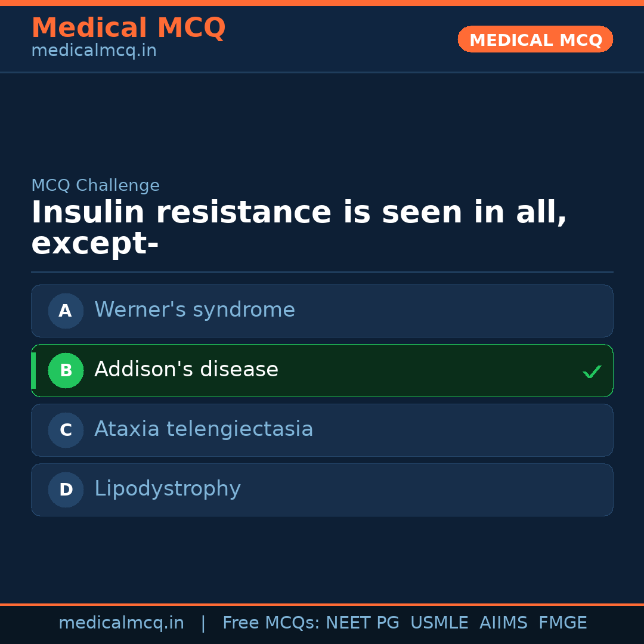Open the medicalmcq.in link in the footer

tap(121, 623)
